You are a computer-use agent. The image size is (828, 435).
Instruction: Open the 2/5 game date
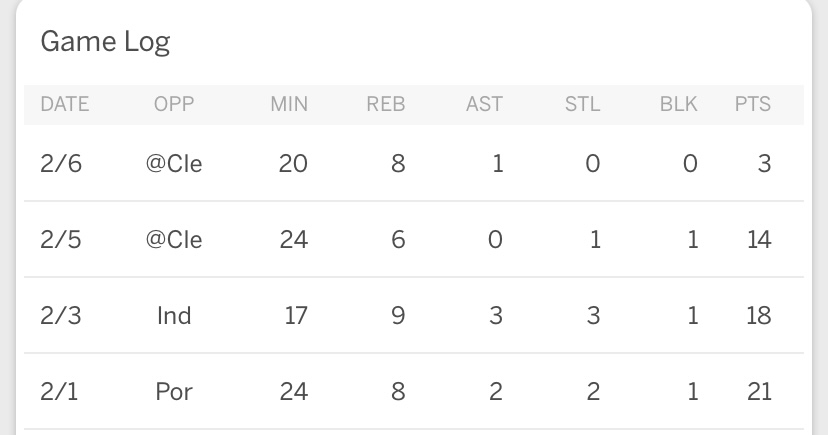click(x=59, y=239)
